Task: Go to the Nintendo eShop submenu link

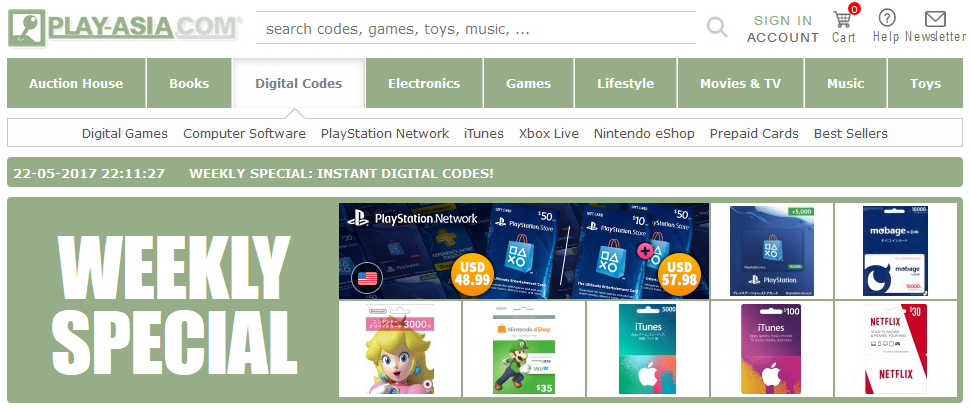Action: coord(644,133)
